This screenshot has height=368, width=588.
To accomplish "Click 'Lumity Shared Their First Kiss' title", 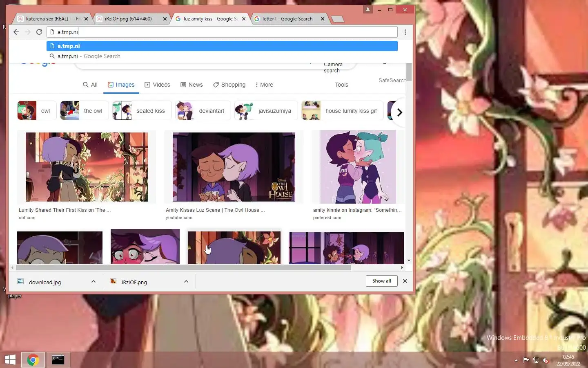I will pyautogui.click(x=65, y=210).
